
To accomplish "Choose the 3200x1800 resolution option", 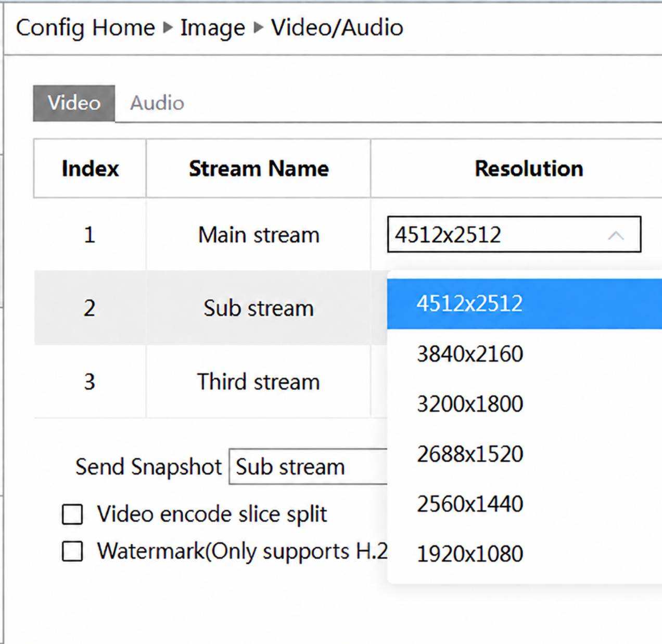I will 525,404.
